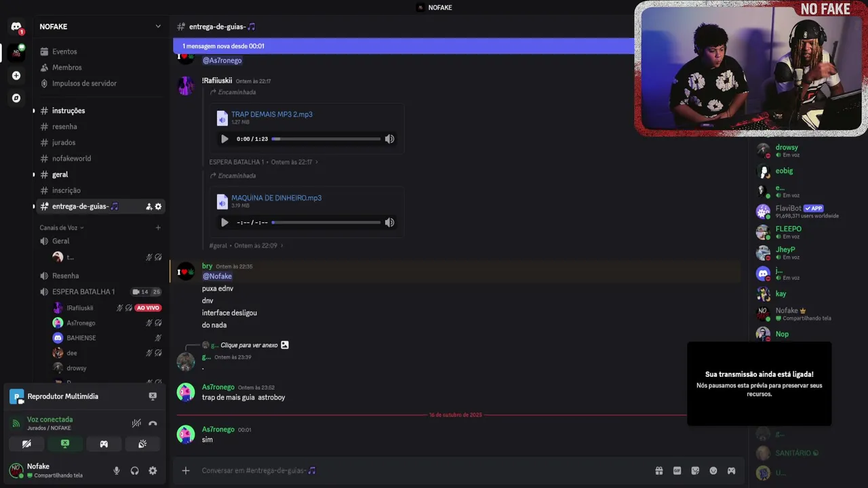
Task: Edit entrega-de-guias channel settings gear
Action: click(158, 207)
